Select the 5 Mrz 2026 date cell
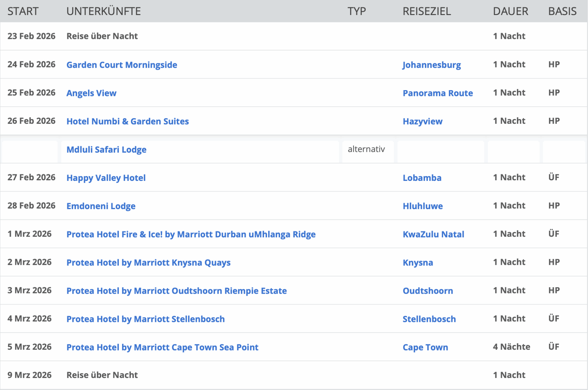This screenshot has width=588, height=390. 29,347
